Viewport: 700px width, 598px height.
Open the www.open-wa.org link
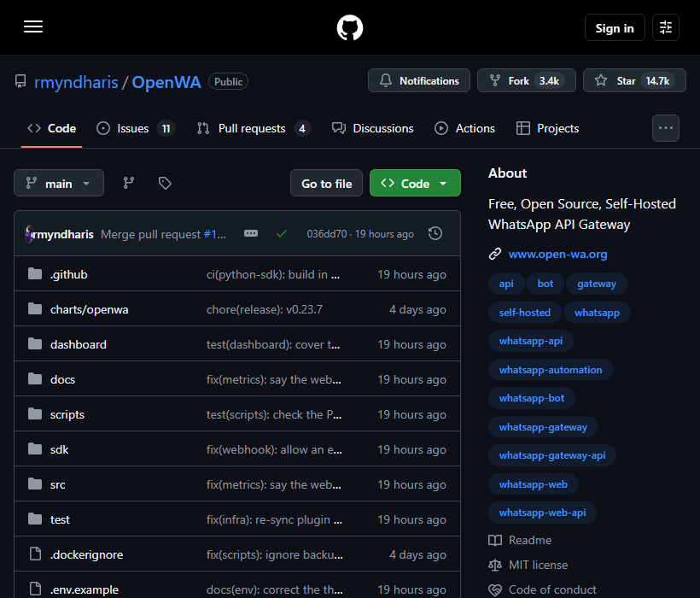[x=557, y=254]
